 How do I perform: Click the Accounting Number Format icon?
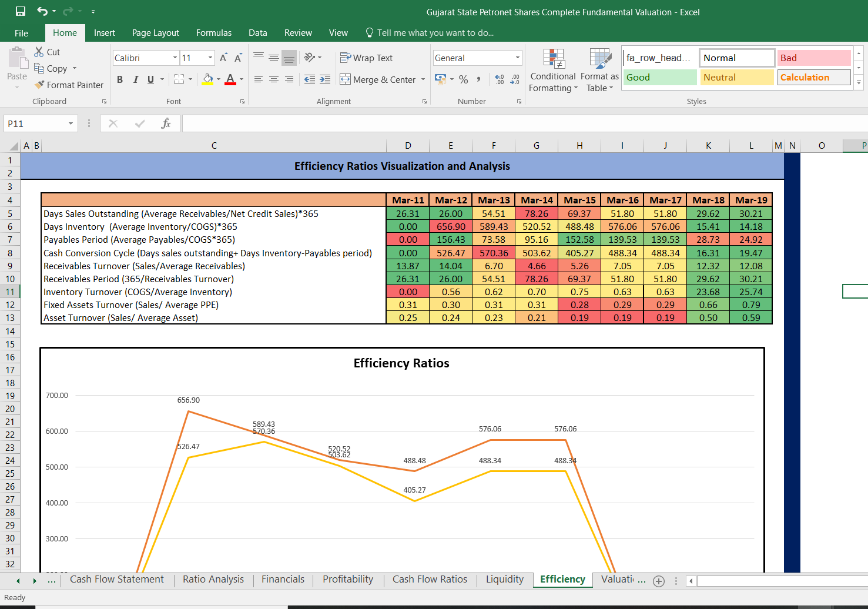tap(440, 79)
